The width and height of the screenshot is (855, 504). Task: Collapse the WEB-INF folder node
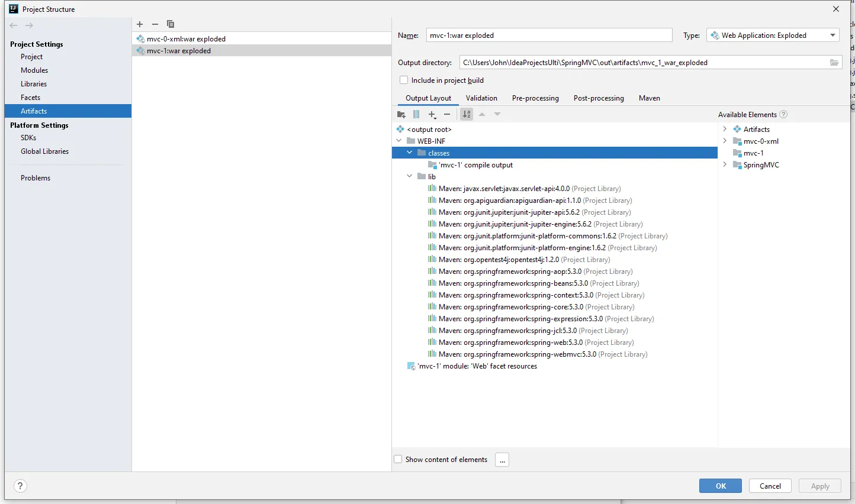tap(399, 141)
